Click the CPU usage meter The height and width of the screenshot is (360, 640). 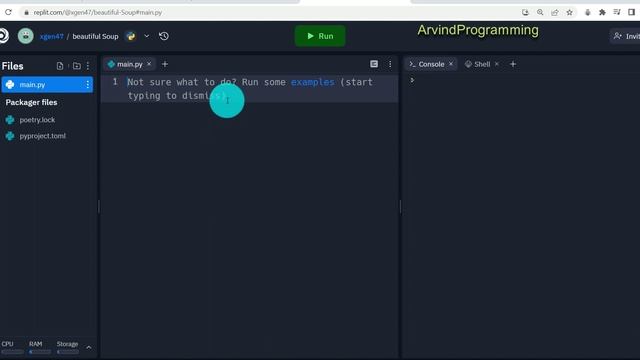[x=12, y=347]
